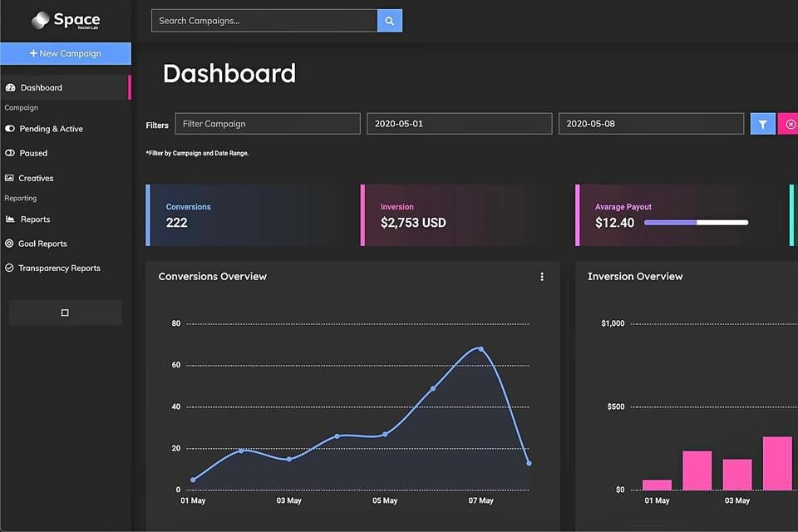798x532 pixels.
Task: Click the Space Rocket Lab logo
Action: pos(66,21)
